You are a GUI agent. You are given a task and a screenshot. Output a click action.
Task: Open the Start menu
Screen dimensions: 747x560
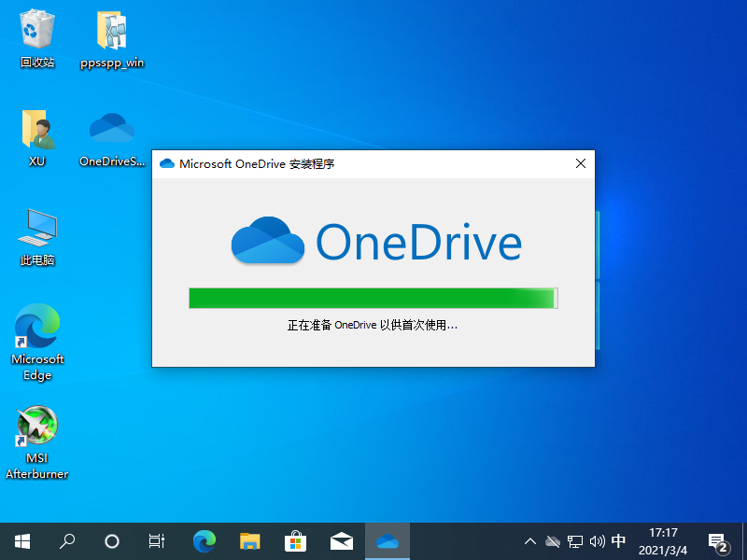pyautogui.click(x=21, y=541)
